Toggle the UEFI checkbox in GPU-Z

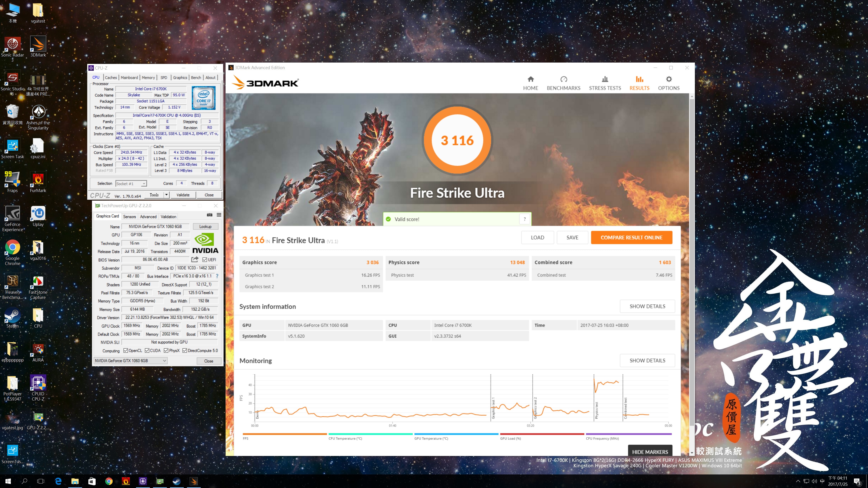(x=205, y=260)
